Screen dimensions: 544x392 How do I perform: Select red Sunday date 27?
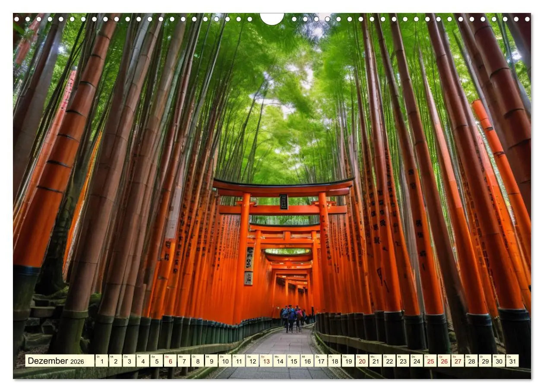coord(457,360)
